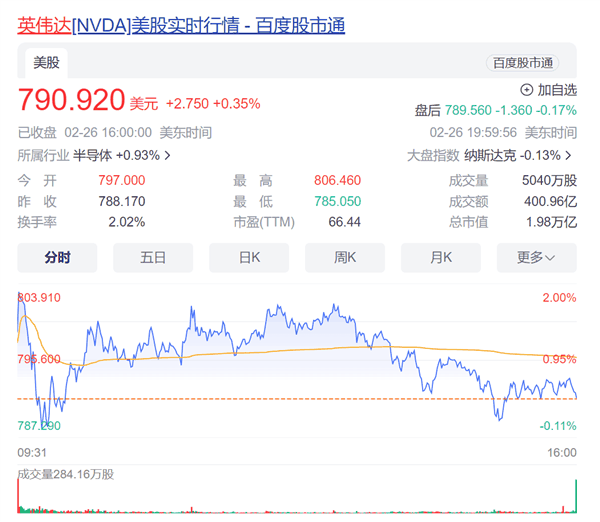Switch to the 月K chart tab
Viewport: 600px width, 522px height.
pos(441,258)
